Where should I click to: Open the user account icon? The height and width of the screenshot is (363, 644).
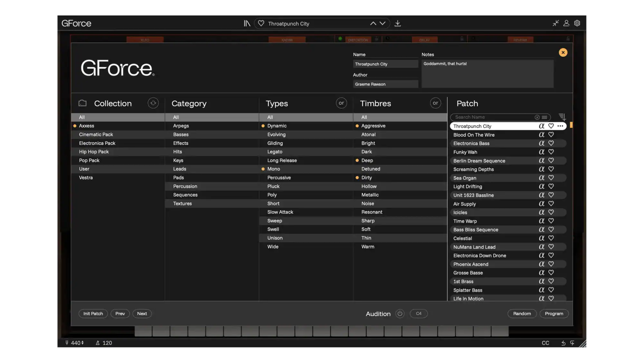[566, 23]
